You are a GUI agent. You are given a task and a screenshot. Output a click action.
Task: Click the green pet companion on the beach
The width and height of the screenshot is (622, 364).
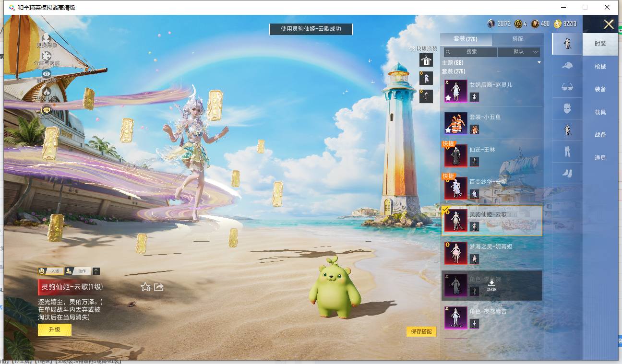tap(335, 288)
